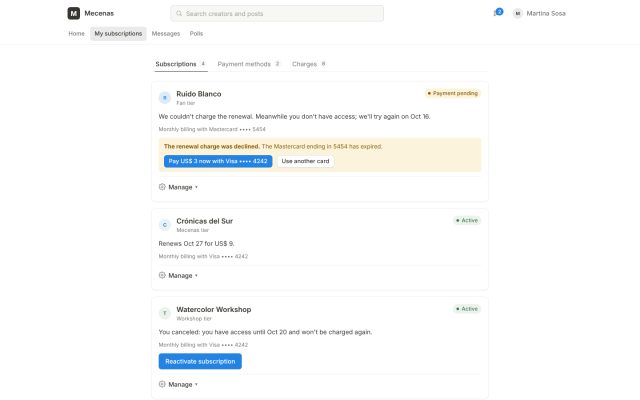Click the Ruido Blanco creator avatar
The width and height of the screenshot is (640, 400).
coord(164,98)
